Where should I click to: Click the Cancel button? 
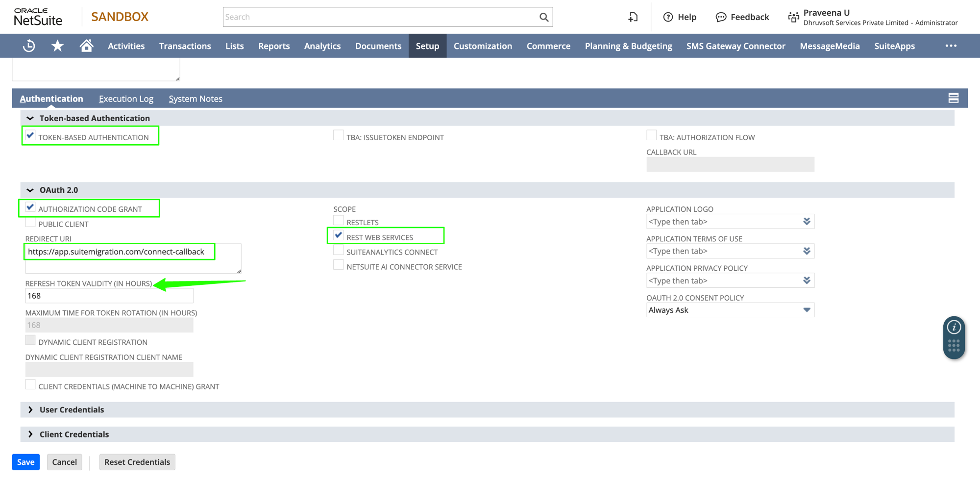click(65, 462)
